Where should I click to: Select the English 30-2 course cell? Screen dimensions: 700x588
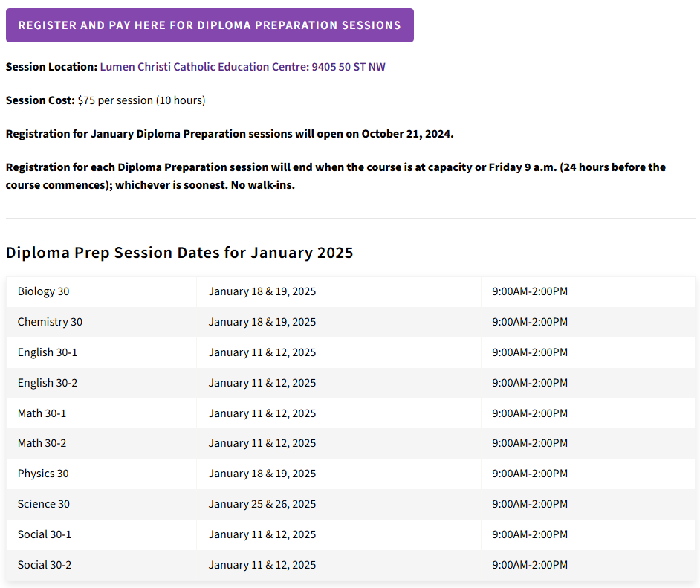[x=48, y=383]
